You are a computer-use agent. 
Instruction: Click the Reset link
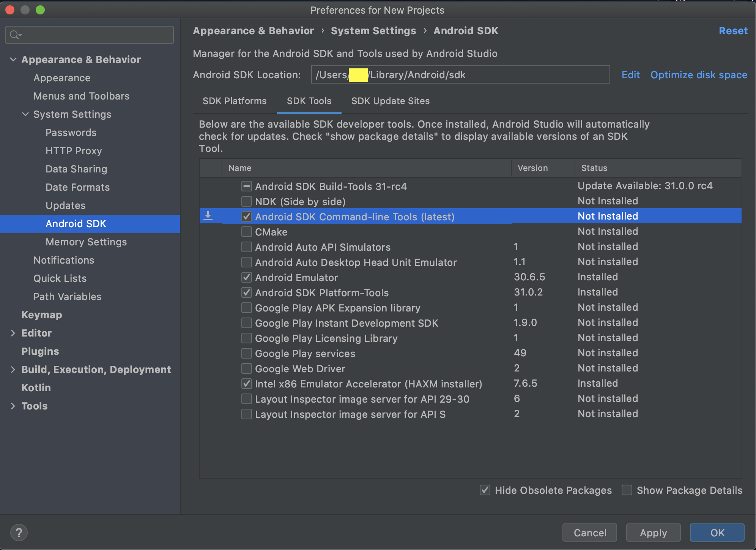point(733,31)
